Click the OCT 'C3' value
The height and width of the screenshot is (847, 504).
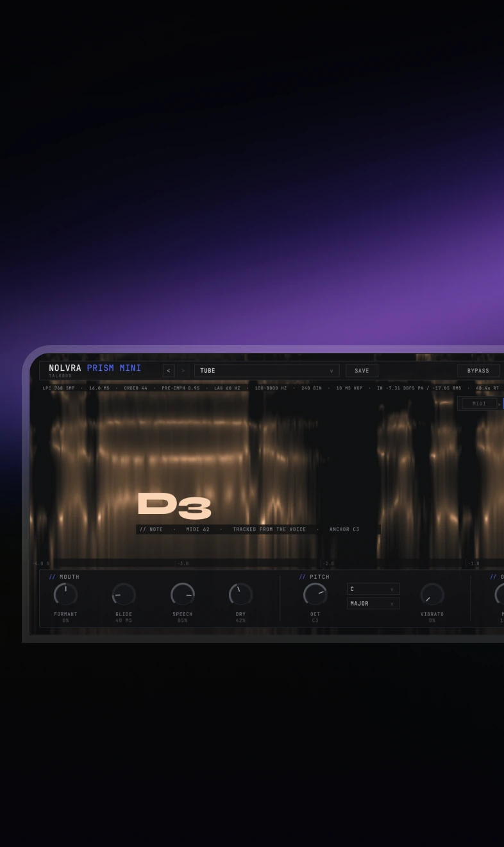coord(315,620)
